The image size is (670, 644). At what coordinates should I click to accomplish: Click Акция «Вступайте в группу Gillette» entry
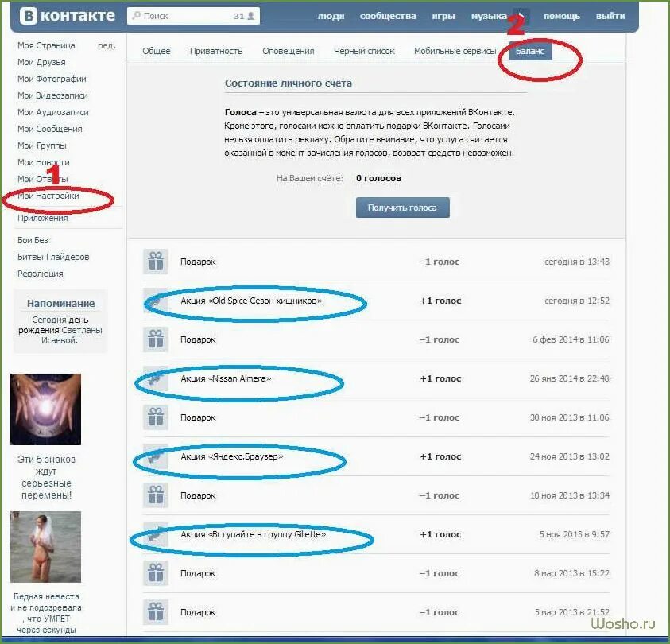click(x=253, y=534)
